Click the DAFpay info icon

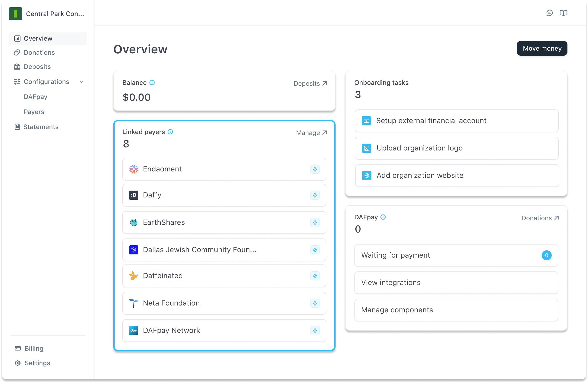383,217
